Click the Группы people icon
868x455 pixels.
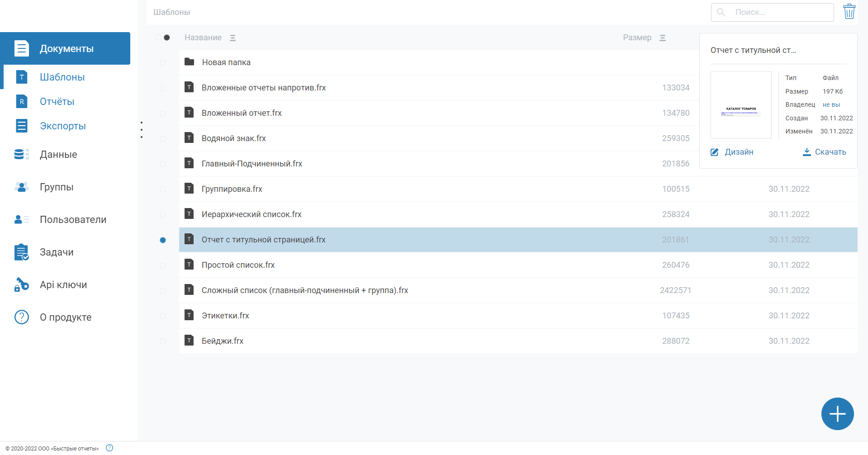pos(21,187)
